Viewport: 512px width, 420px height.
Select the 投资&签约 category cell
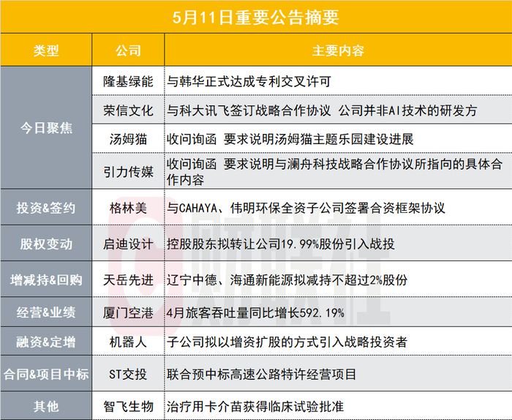pyautogui.click(x=46, y=207)
